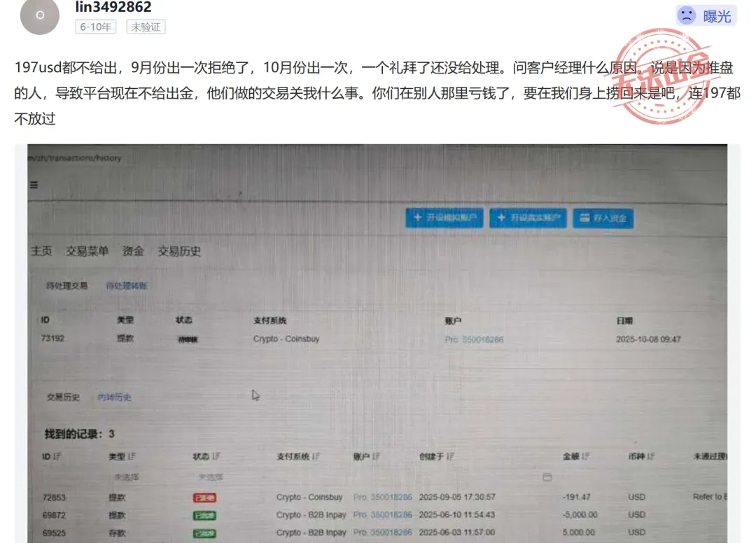This screenshot has height=543, width=756.
Task: Open account link in row 72853
Action: [x=383, y=498]
